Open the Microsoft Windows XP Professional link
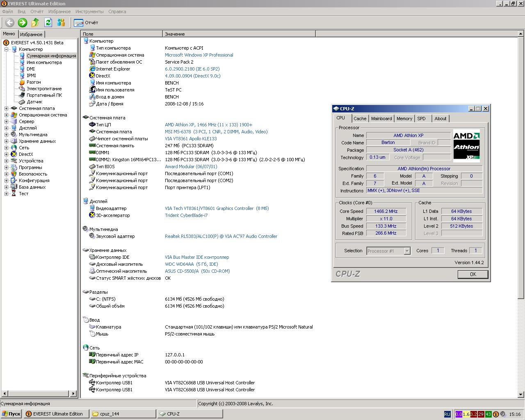 tap(199, 55)
